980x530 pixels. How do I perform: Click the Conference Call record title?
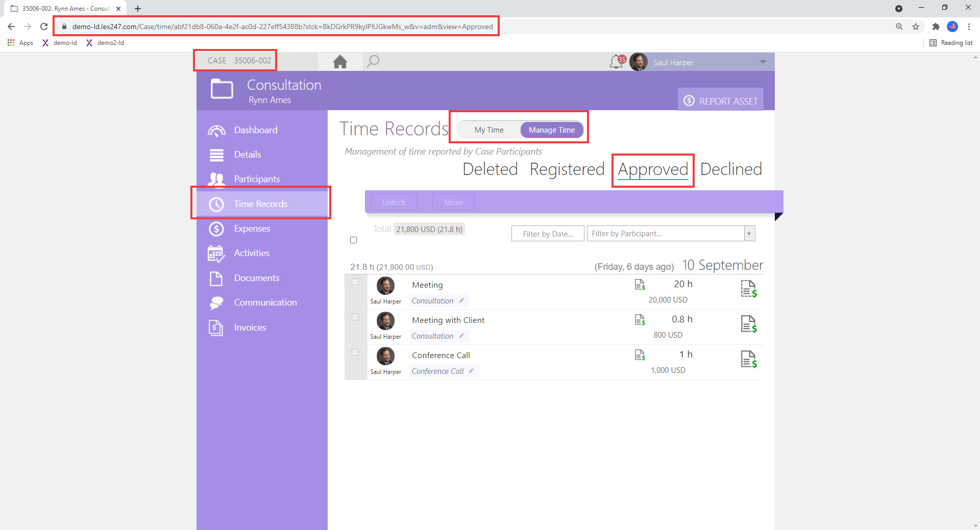click(x=441, y=356)
